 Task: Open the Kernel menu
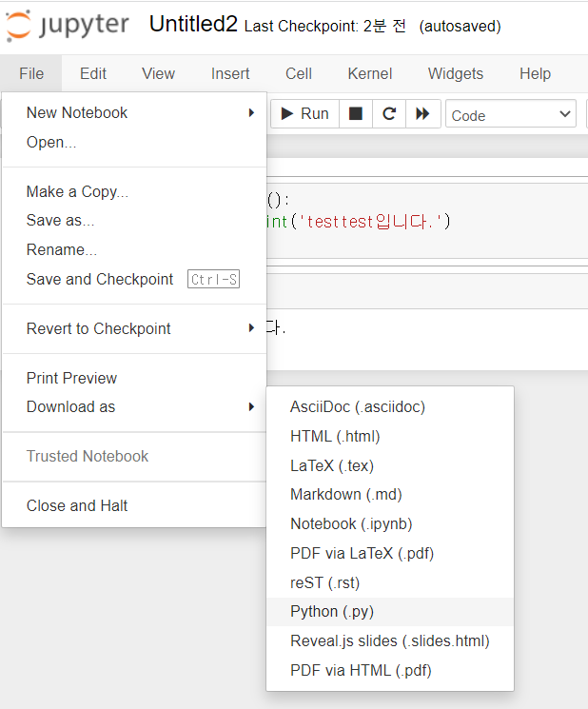pos(370,73)
